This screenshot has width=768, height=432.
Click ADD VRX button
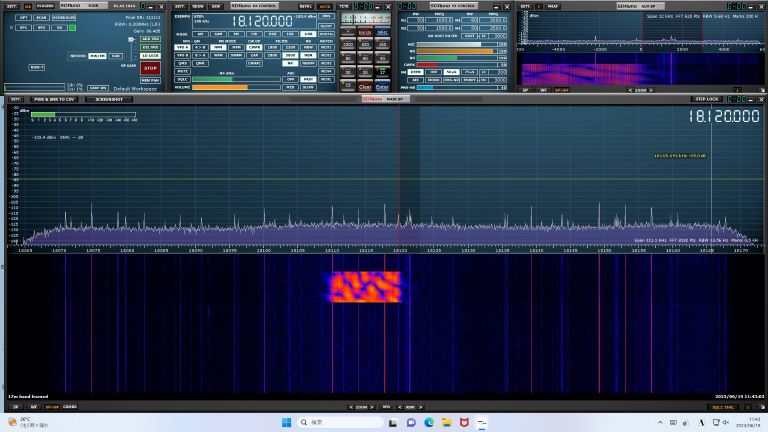pos(150,39)
